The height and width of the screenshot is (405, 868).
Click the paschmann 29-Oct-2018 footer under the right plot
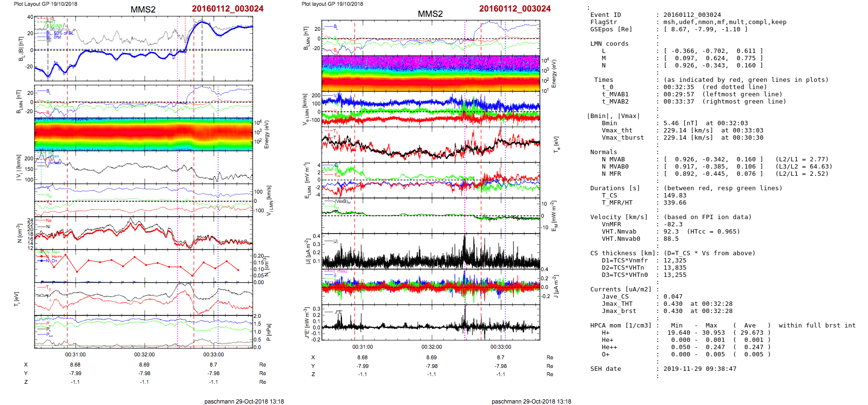point(531,401)
